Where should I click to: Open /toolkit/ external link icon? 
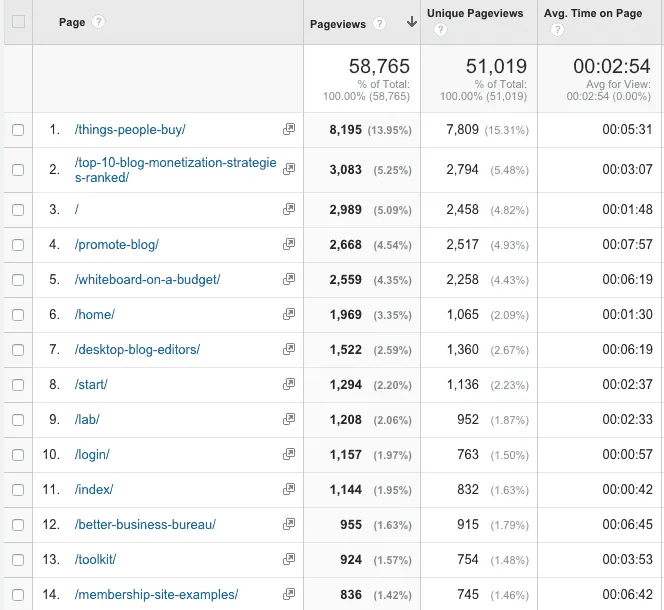click(289, 560)
